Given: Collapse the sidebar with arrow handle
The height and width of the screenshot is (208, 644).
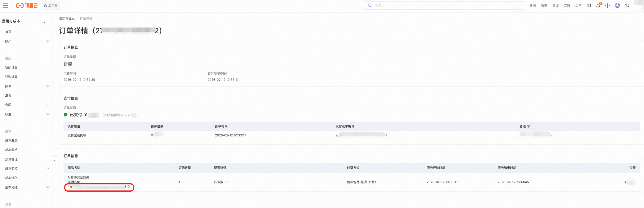Looking at the screenshot, I should pos(55,161).
